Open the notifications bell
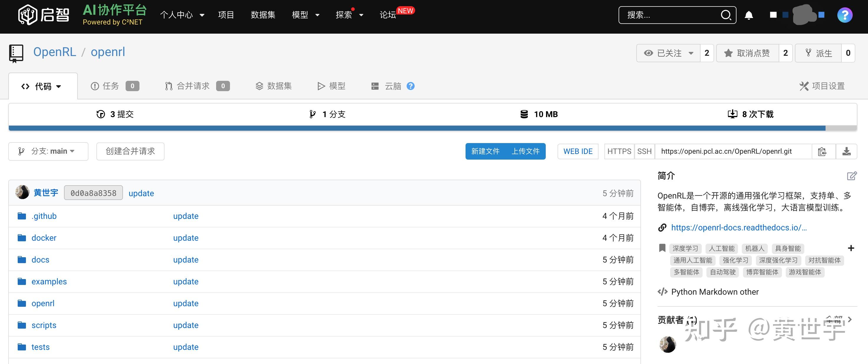Image resolution: width=868 pixels, height=364 pixels. (749, 15)
